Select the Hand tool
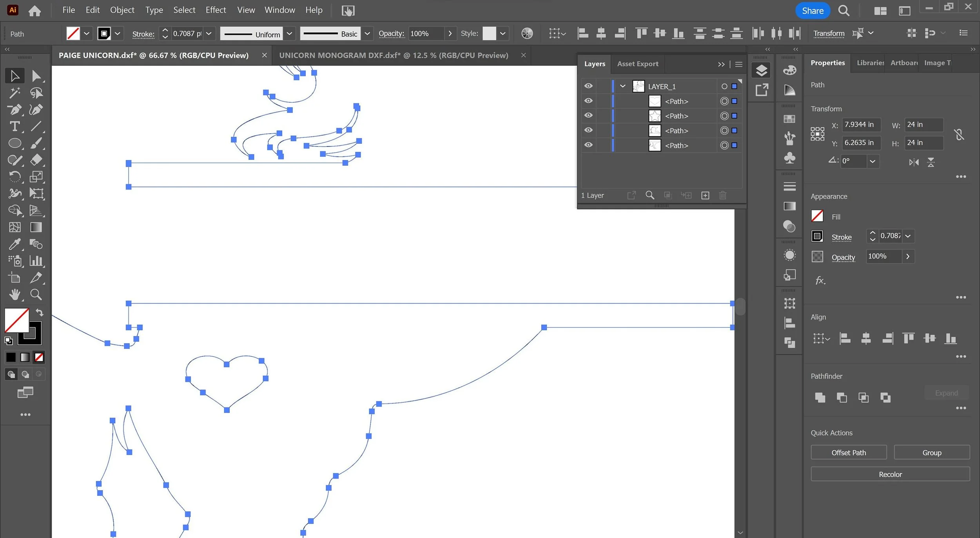 (x=15, y=294)
